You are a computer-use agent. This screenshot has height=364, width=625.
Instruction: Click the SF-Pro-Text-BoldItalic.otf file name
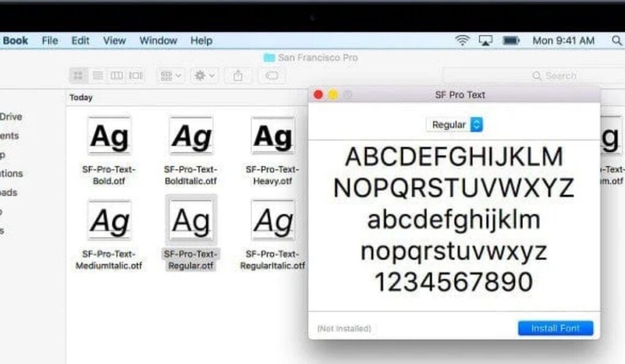pos(190,175)
